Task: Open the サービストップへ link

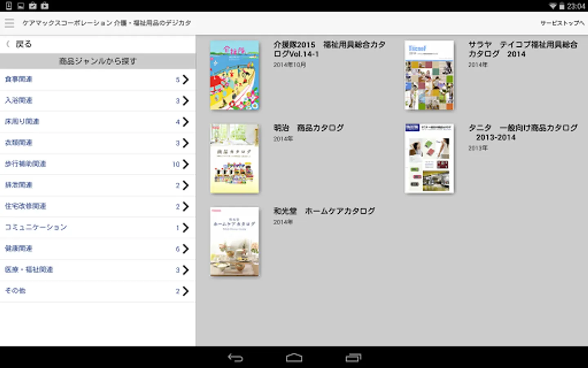Action: [562, 23]
